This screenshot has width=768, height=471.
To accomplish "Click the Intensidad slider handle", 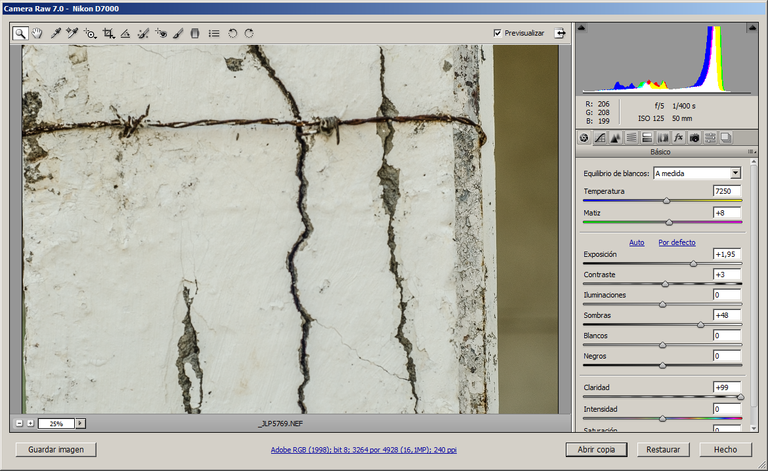I will point(663,419).
